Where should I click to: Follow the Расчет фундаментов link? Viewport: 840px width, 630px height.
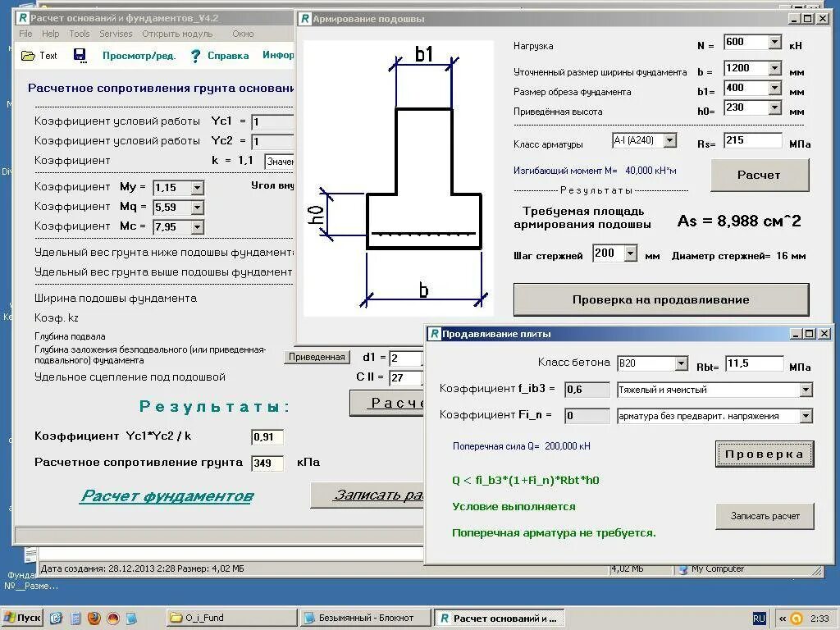tap(167, 496)
